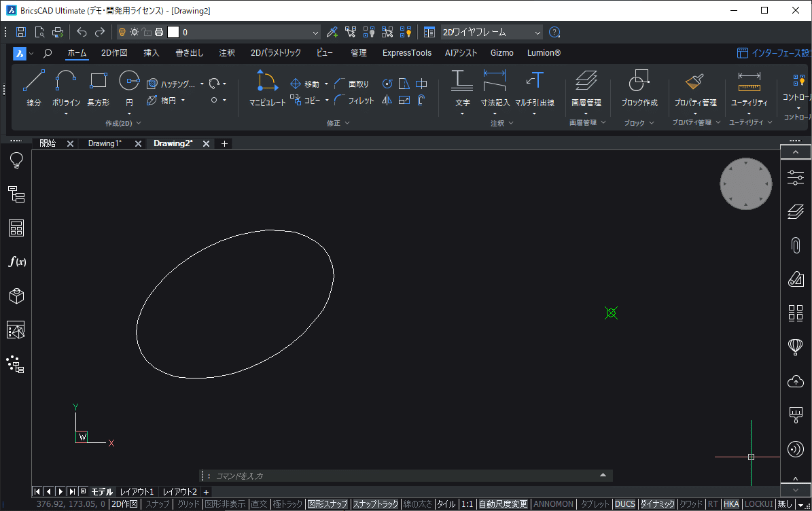Open the cloud upload panel on right
Image resolution: width=812 pixels, height=511 pixels.
(796, 382)
